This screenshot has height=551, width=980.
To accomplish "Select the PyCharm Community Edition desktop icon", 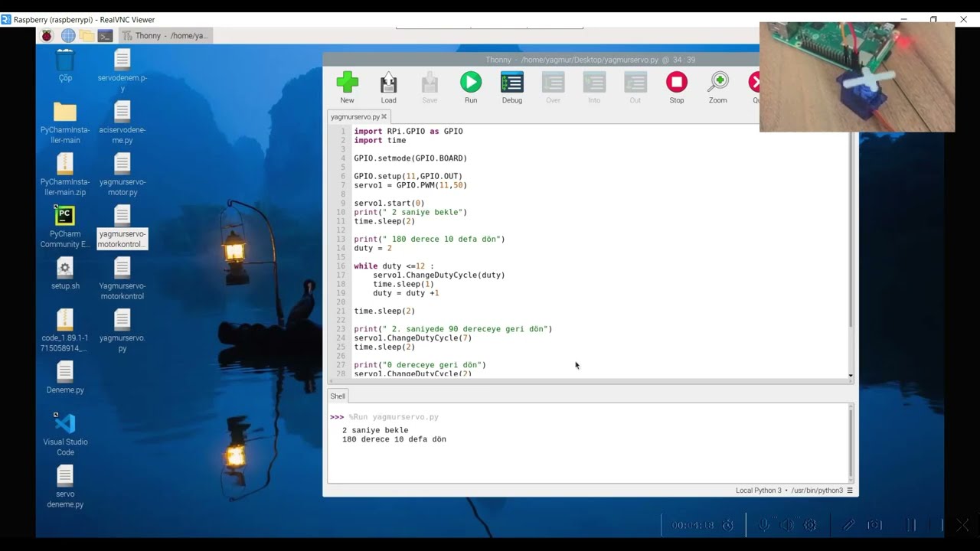I will 65,227.
